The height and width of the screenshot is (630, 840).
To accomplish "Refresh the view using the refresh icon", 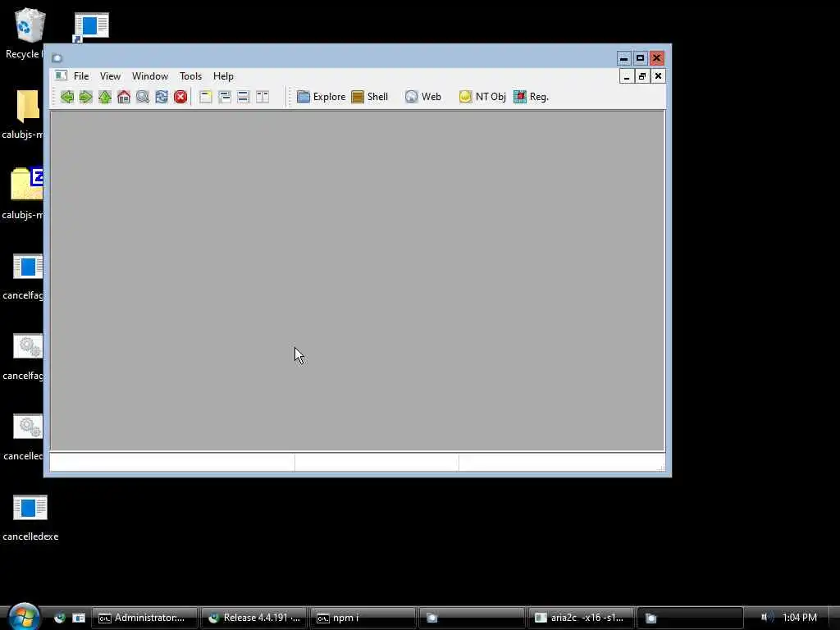I will [x=162, y=97].
